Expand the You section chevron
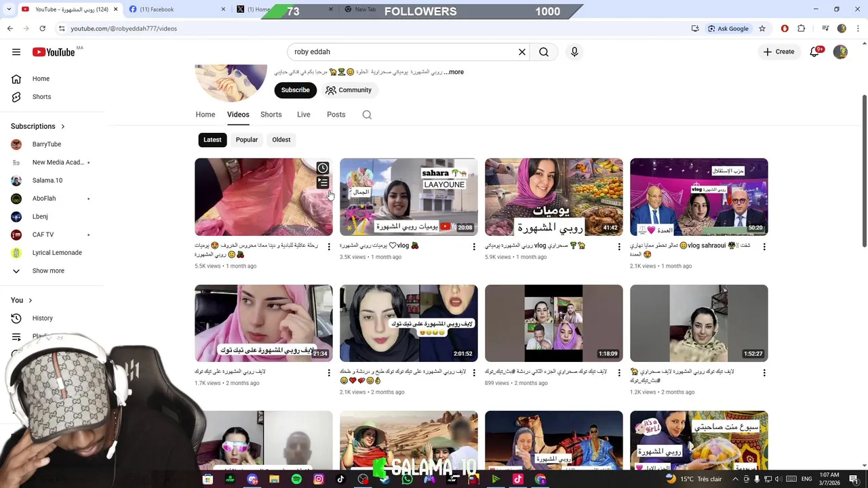Image resolution: width=868 pixels, height=488 pixels. tap(30, 300)
